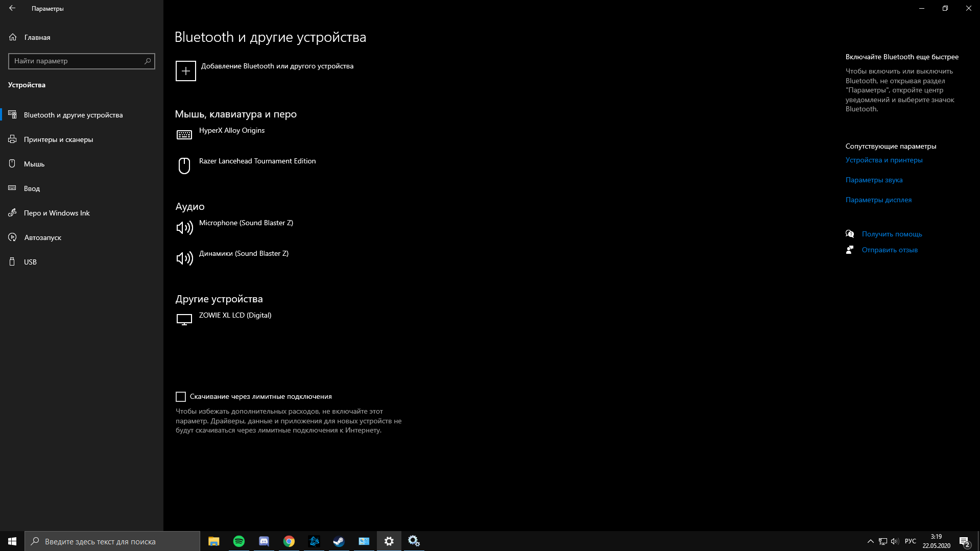
Task: Click the mouse icon for Razer device
Action: point(184,165)
